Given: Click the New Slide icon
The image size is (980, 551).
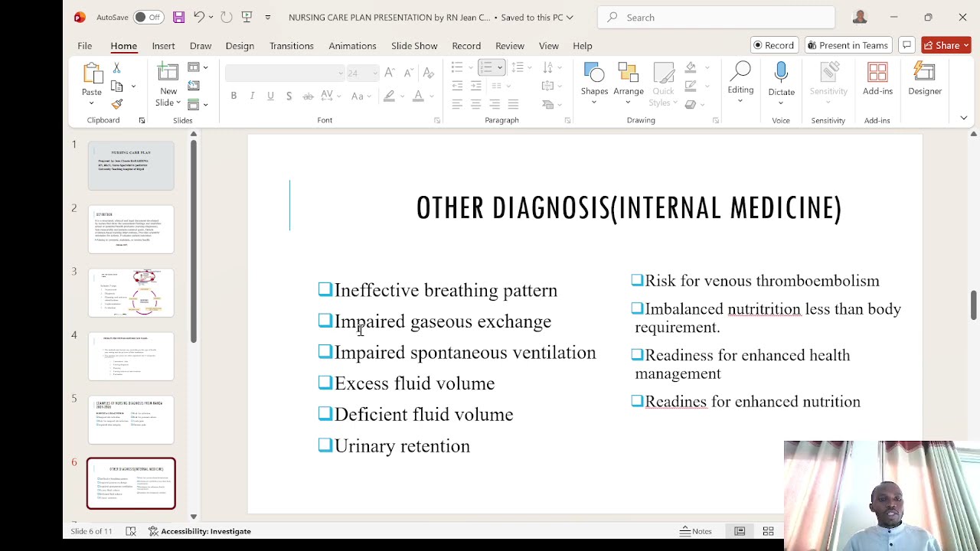Looking at the screenshot, I should click(168, 73).
